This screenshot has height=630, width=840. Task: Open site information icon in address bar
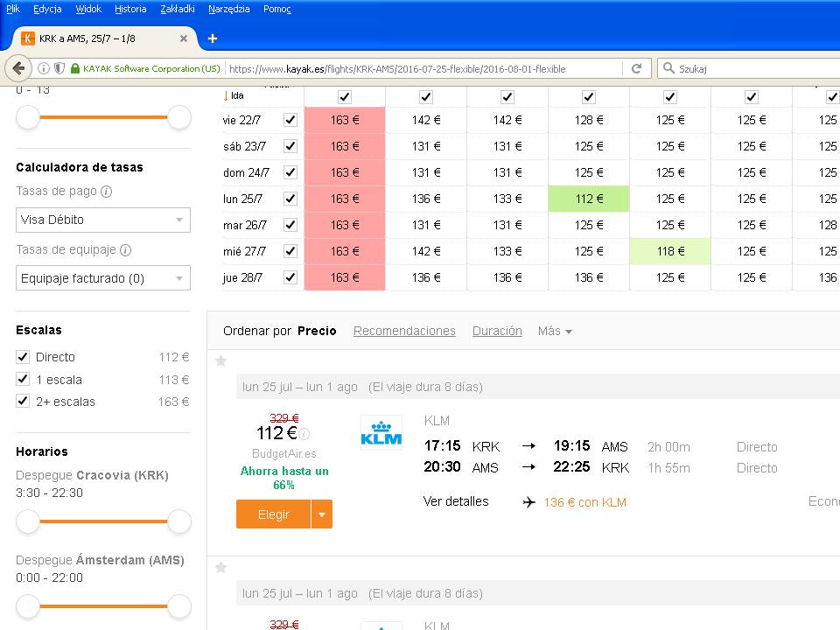tap(44, 68)
